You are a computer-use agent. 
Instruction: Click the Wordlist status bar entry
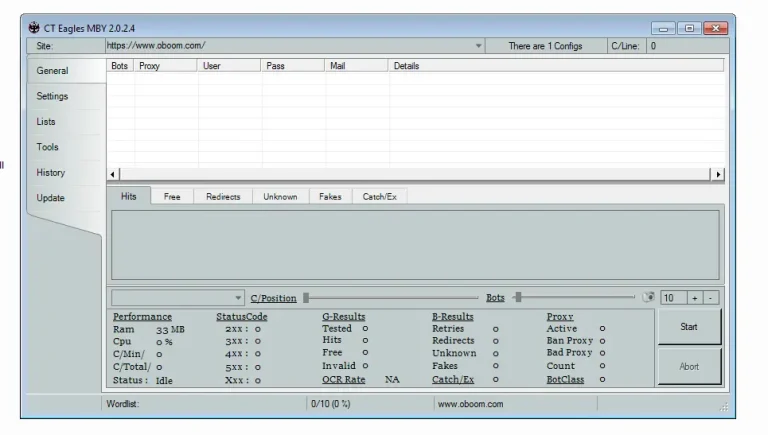122,404
